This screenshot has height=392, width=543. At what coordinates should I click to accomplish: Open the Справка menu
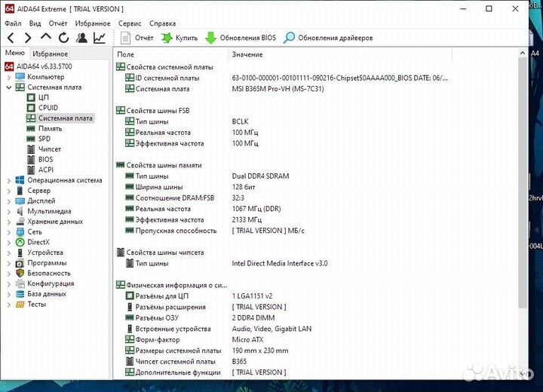162,23
